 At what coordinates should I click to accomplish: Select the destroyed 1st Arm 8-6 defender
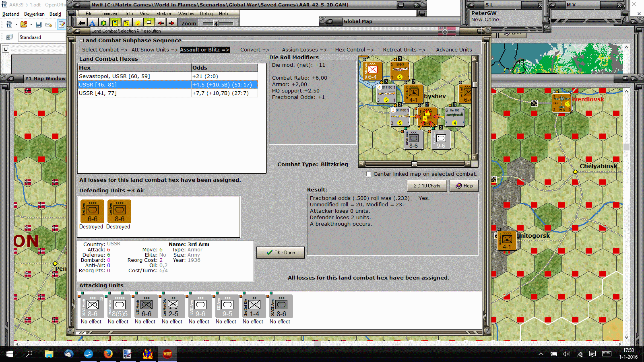point(119,211)
